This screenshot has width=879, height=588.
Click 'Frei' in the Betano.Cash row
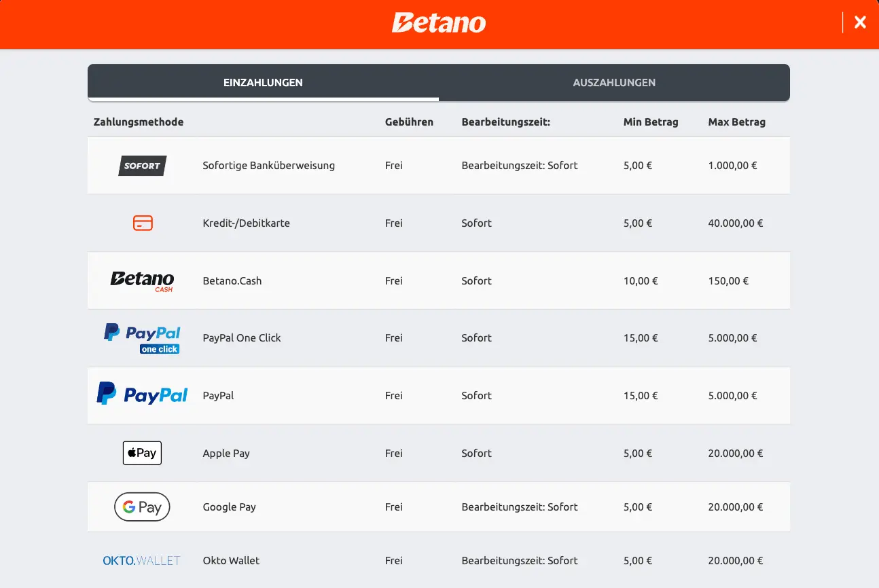(393, 280)
